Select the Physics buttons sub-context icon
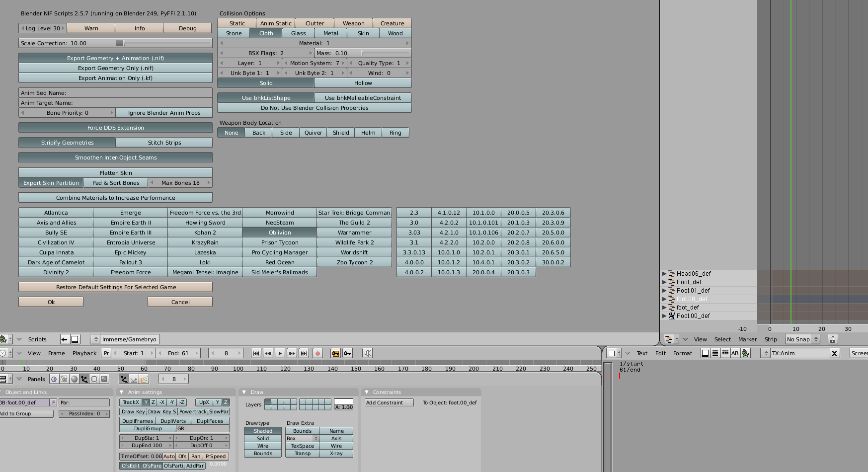Image resolution: width=868 pixels, height=472 pixels. (x=134, y=379)
